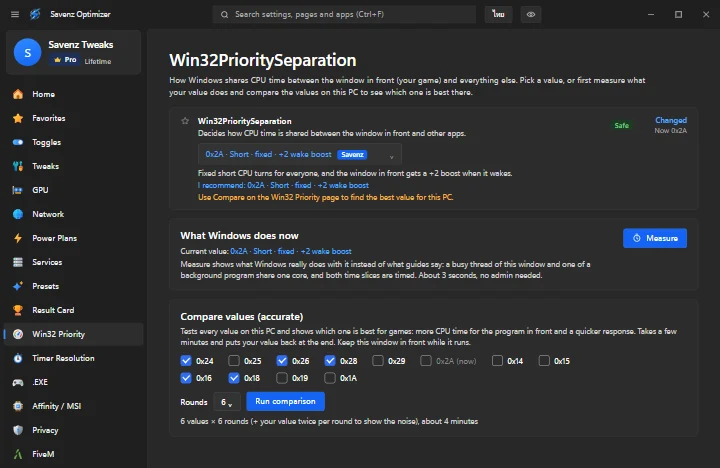Check the 0x29 value checkbox
This screenshot has width=720, height=468.
click(x=378, y=361)
